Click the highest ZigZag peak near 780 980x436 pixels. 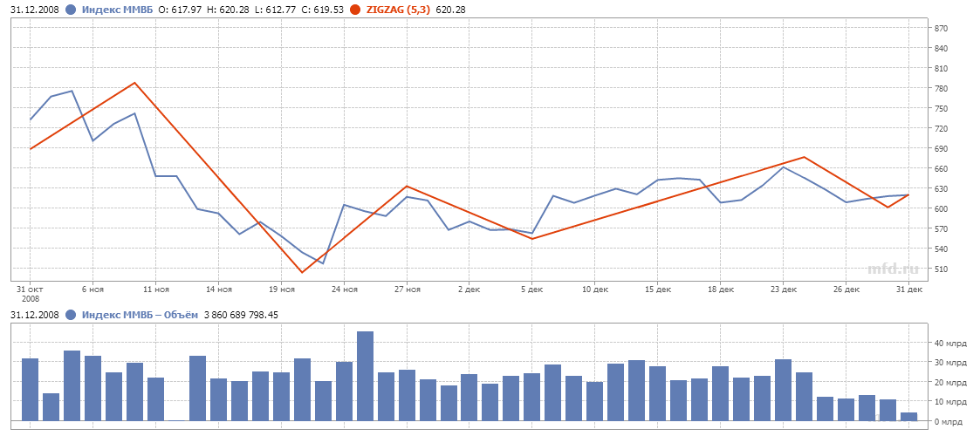[134, 83]
